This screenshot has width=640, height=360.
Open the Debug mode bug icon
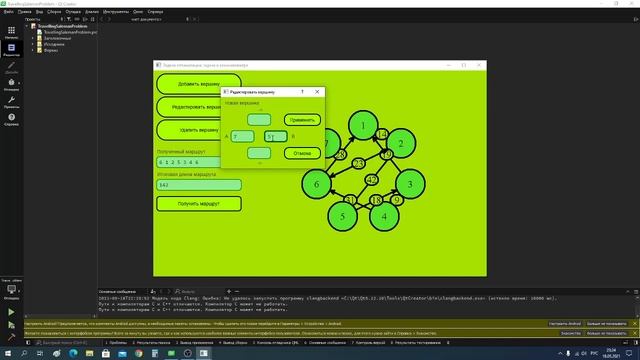coord(11,82)
